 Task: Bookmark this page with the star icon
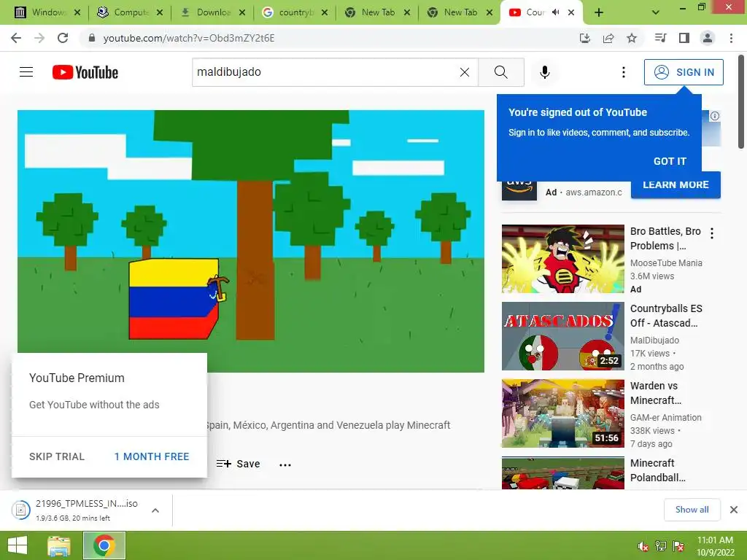[x=632, y=38]
